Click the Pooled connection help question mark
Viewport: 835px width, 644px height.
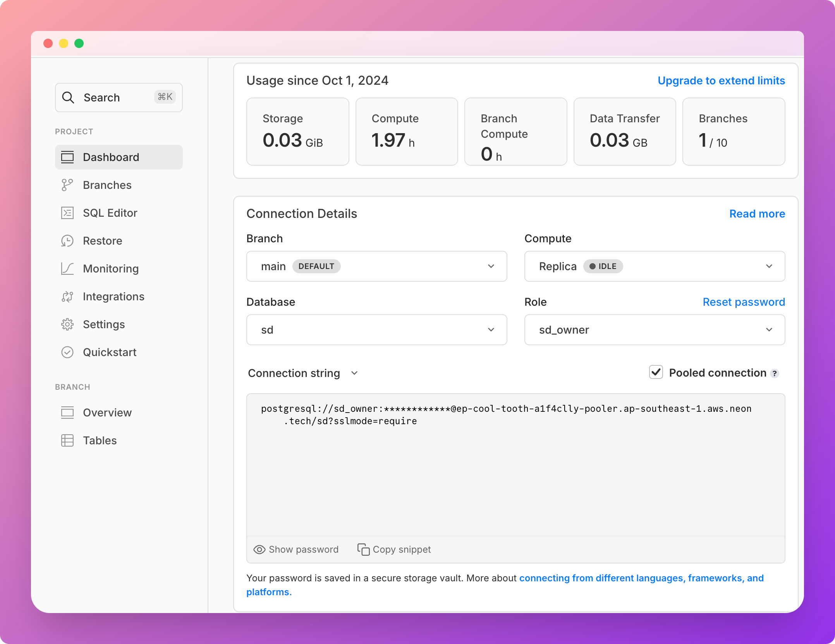[775, 373]
